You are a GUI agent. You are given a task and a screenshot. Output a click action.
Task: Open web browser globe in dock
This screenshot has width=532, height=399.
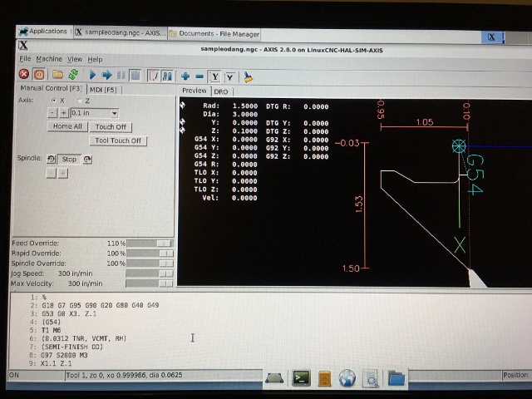click(x=347, y=378)
